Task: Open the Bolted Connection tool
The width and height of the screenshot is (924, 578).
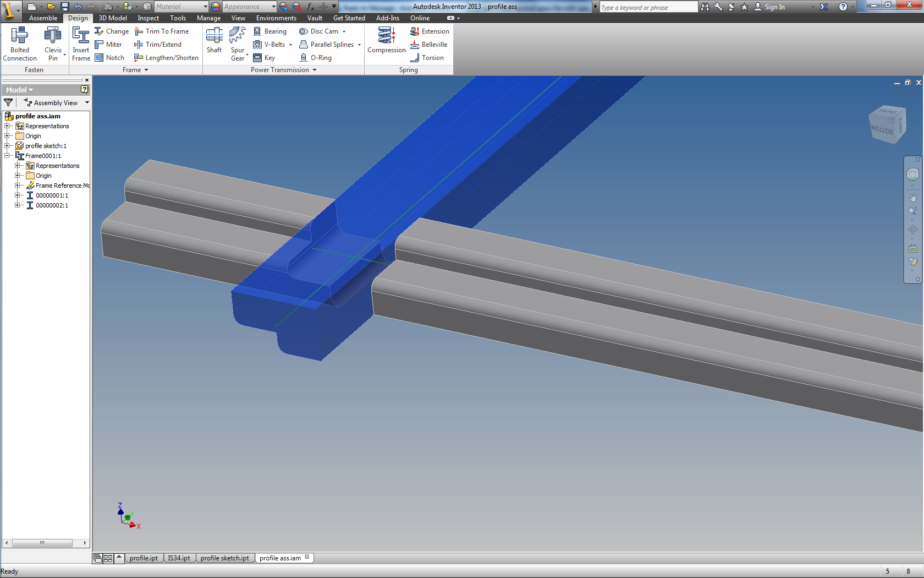Action: point(20,44)
